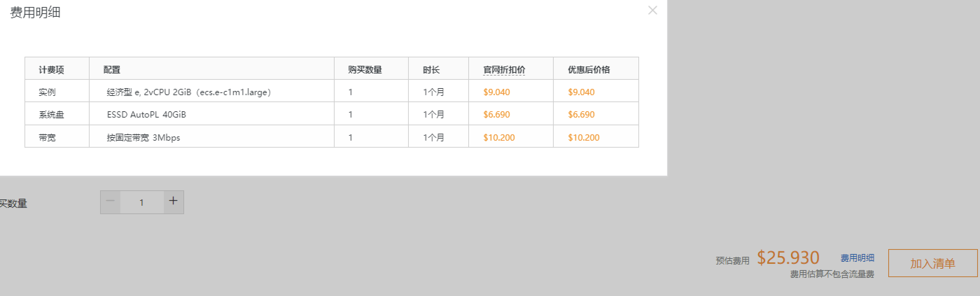Decrease purchase quantity with minus button

pos(110,202)
